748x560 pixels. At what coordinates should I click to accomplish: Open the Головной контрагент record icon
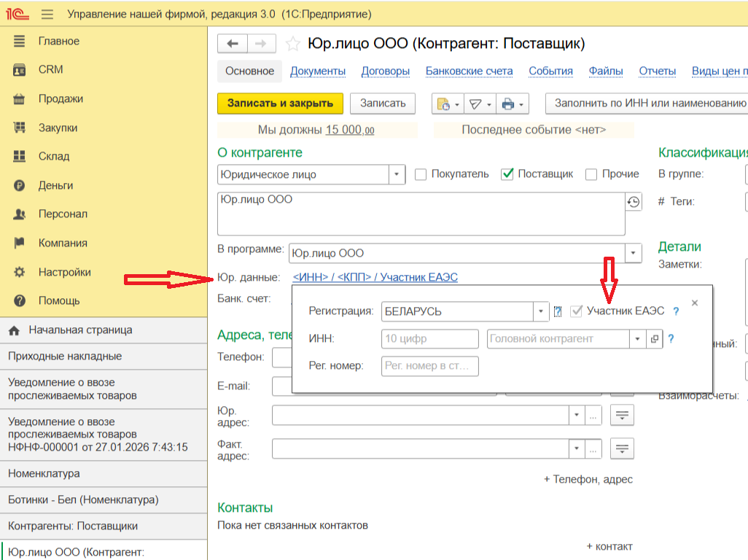[655, 339]
